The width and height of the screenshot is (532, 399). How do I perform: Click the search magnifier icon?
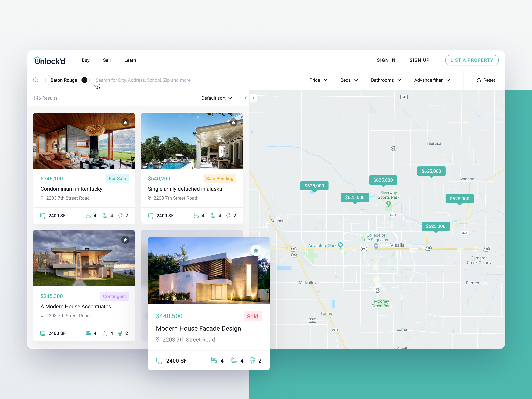tap(36, 80)
